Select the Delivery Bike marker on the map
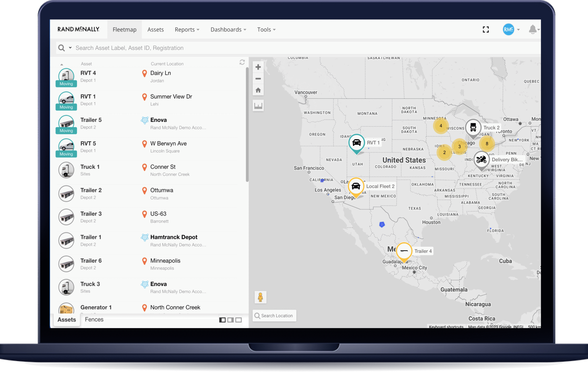The width and height of the screenshot is (588, 372). (x=481, y=159)
